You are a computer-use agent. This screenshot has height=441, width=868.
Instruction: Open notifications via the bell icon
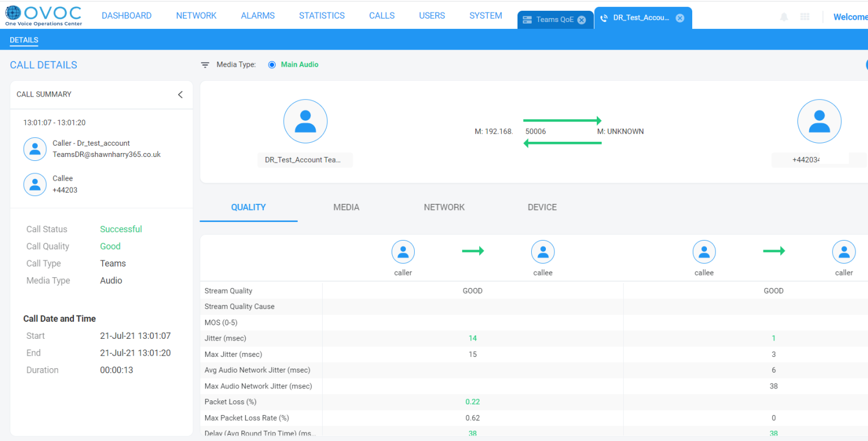pos(784,17)
